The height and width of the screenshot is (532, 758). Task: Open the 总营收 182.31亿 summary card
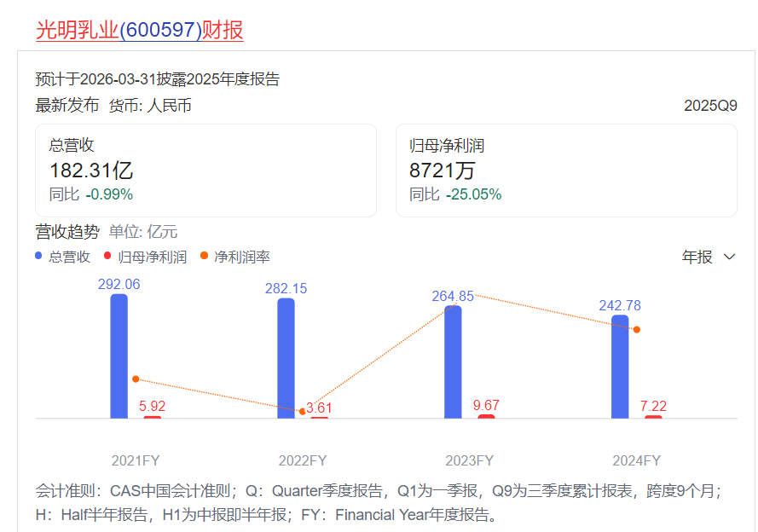point(206,170)
